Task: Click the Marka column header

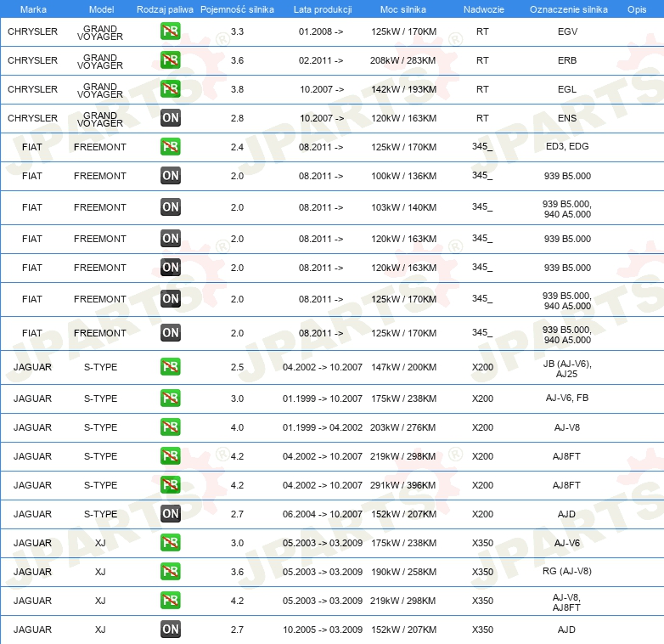Action: pyautogui.click(x=33, y=9)
